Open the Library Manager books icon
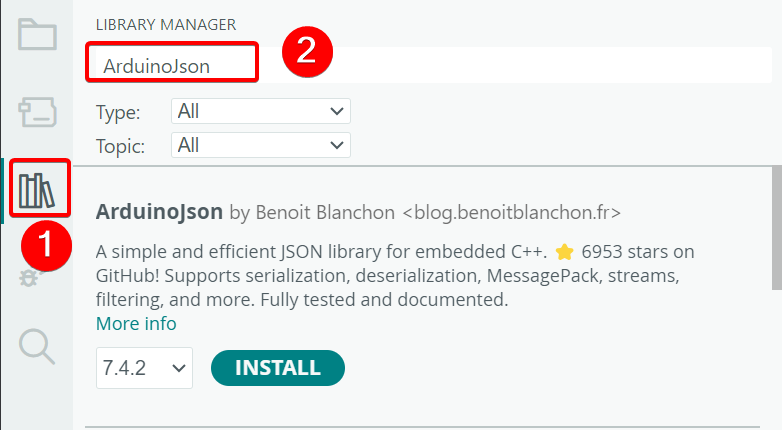782x430 pixels. pyautogui.click(x=40, y=188)
